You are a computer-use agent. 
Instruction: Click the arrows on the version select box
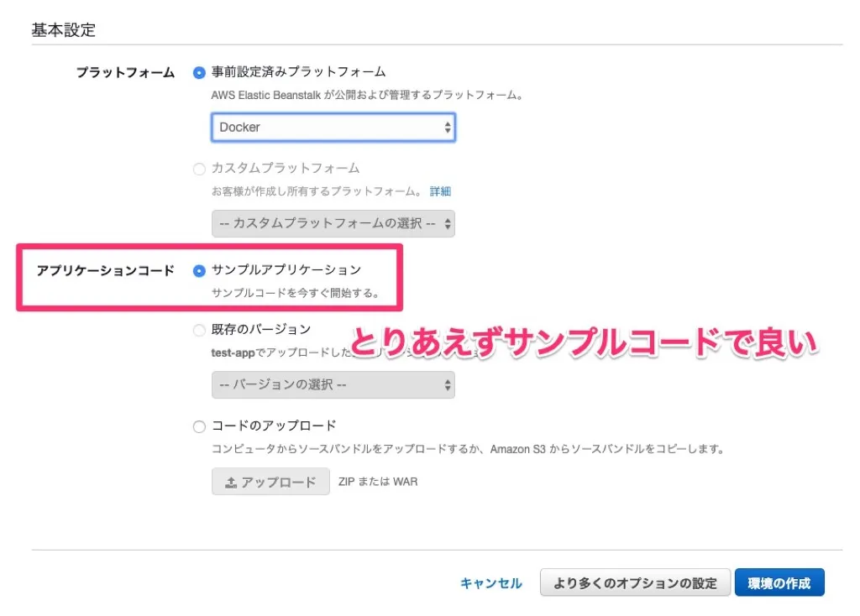pyautogui.click(x=448, y=384)
